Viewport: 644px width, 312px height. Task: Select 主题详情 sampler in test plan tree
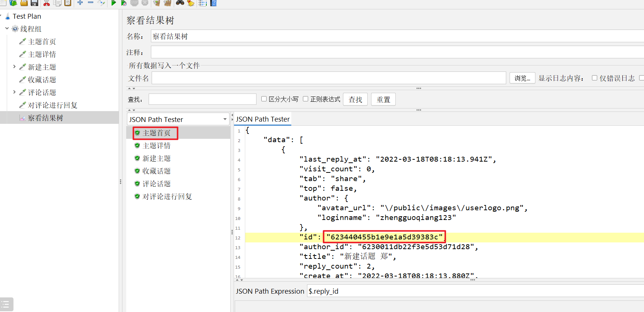tap(42, 54)
